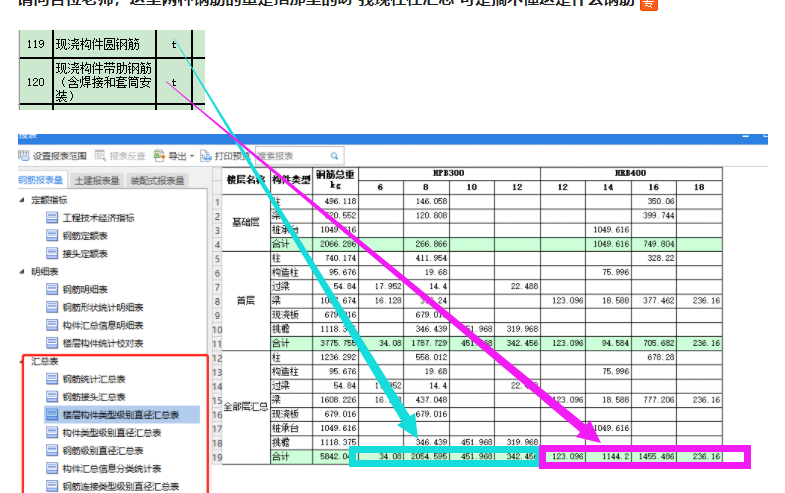Click diameter header 18 under HRB400
Image resolution: width=785 pixels, height=493 pixels.
(x=699, y=187)
